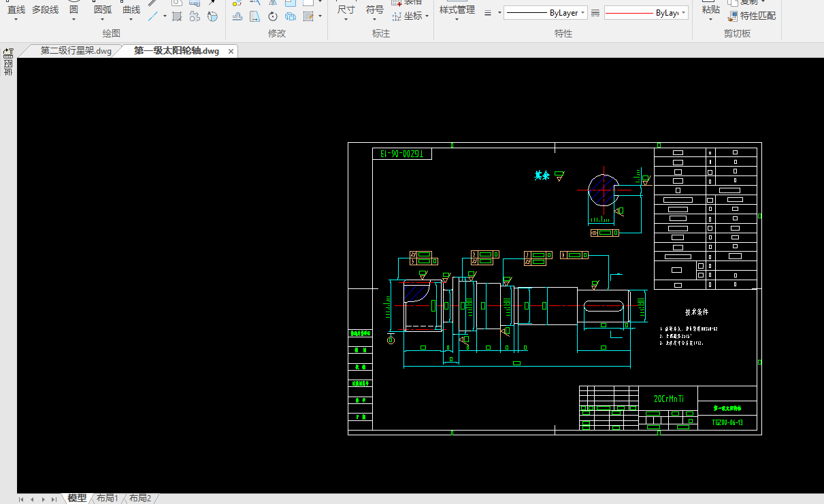Click the construction line icon in 绘图

pyautogui.click(x=153, y=16)
